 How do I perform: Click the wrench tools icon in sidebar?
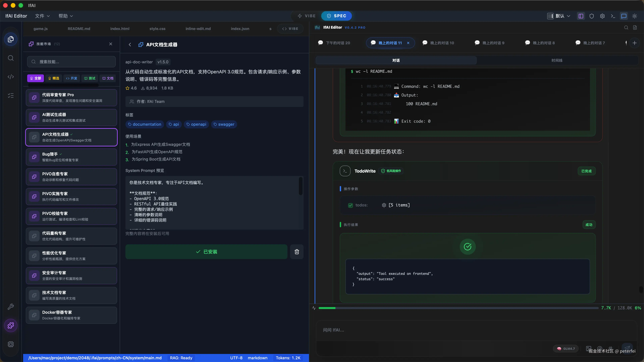[11, 307]
